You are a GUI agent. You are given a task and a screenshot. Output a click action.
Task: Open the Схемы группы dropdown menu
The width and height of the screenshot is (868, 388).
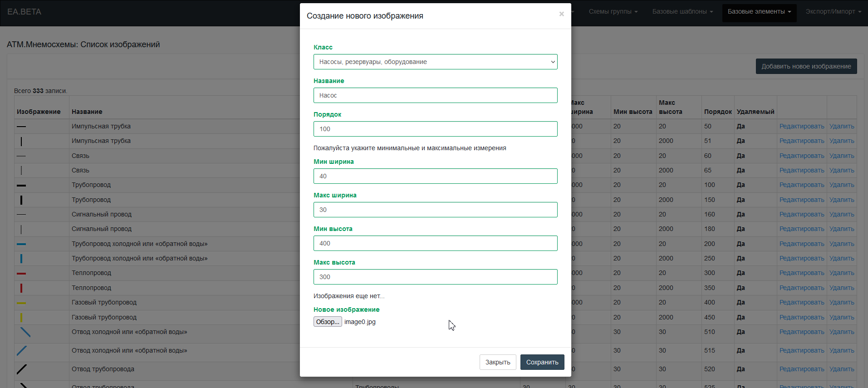pos(613,11)
